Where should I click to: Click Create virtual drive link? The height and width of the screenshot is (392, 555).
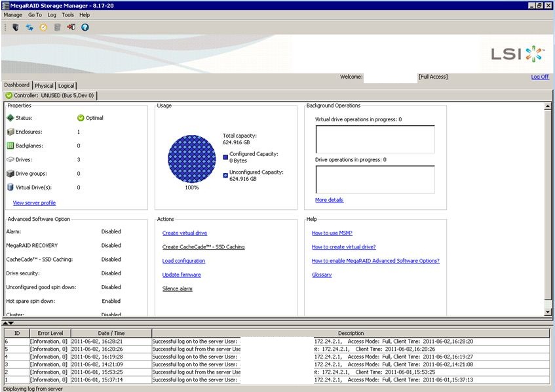[x=185, y=233]
